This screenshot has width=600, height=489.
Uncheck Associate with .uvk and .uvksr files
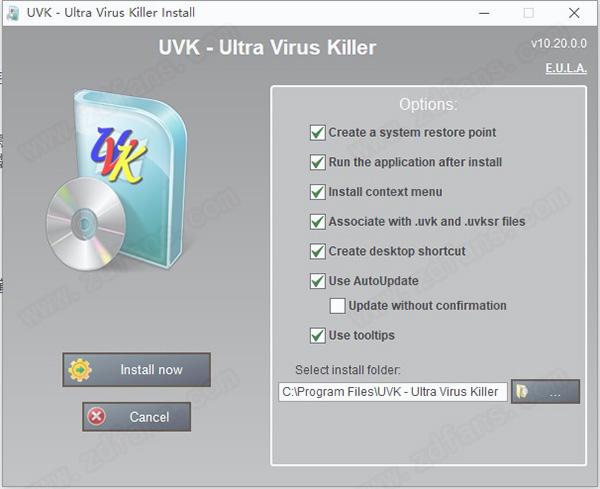tap(318, 222)
